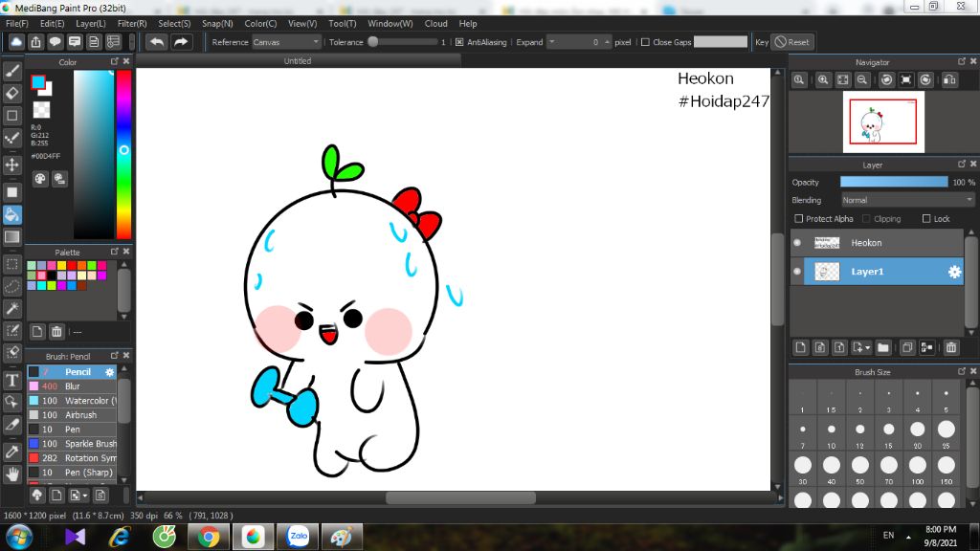Toggle the Clipping checkbox
Screen dimensions: 980x551
pyautogui.click(x=866, y=219)
